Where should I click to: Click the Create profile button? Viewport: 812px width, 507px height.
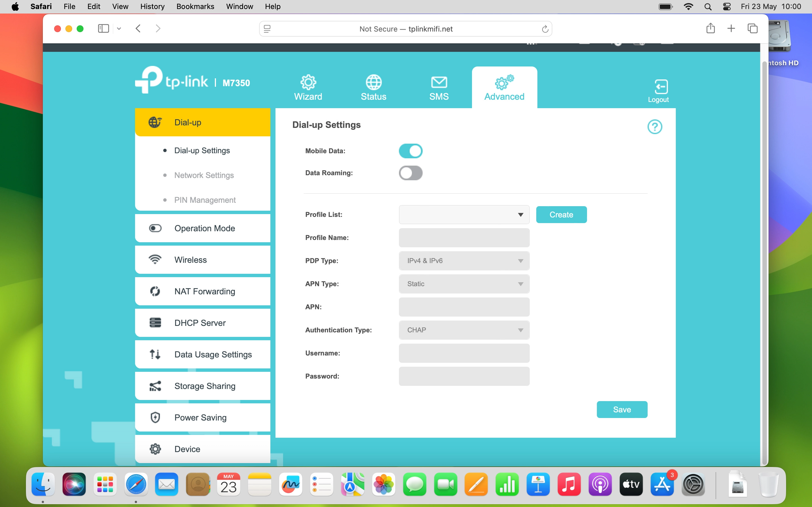(x=561, y=215)
